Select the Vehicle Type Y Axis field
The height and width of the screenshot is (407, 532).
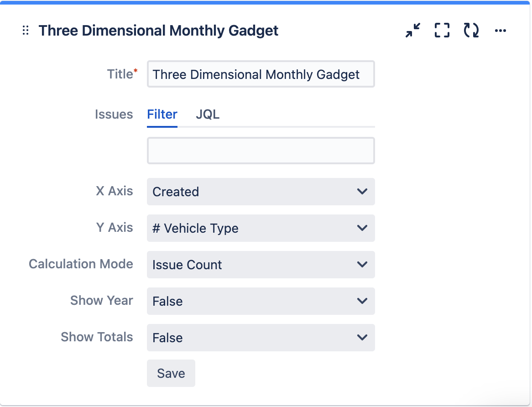coord(261,228)
